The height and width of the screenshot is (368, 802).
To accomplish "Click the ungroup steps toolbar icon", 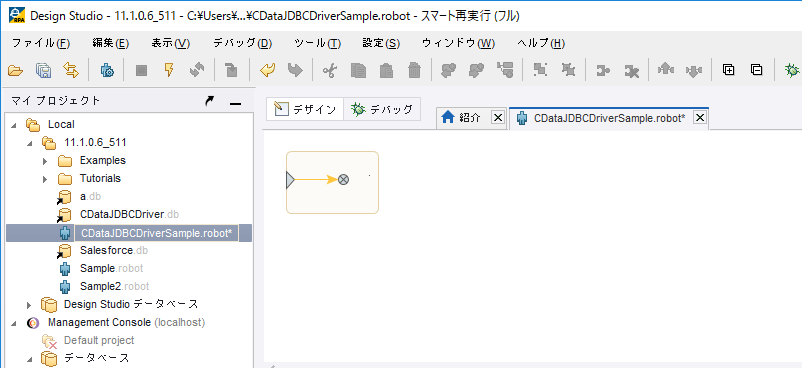I will point(568,70).
